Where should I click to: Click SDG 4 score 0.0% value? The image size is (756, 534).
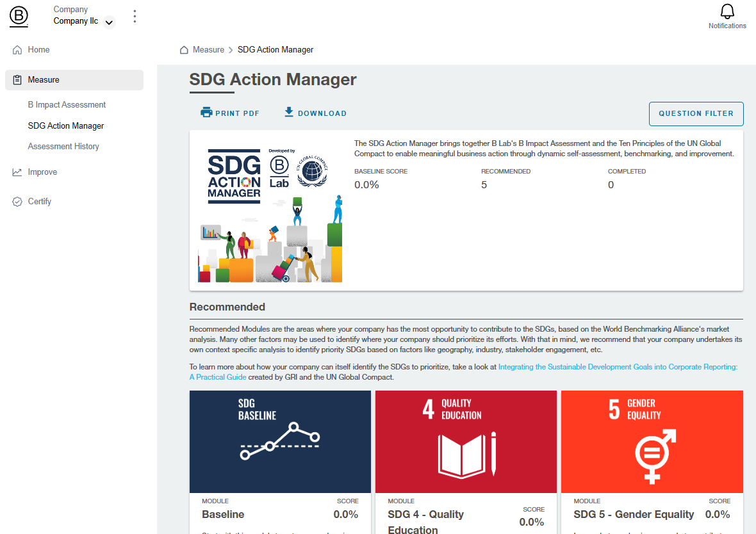(531, 522)
